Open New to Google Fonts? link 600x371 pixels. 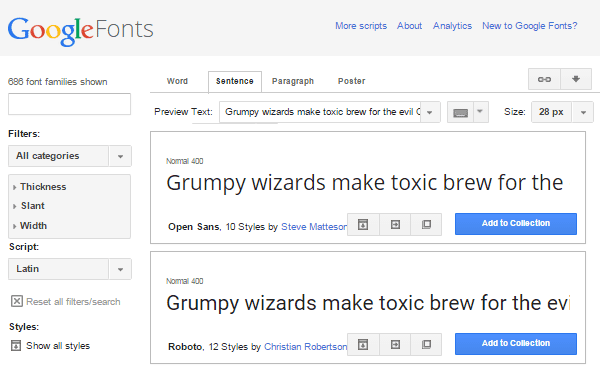coord(530,26)
